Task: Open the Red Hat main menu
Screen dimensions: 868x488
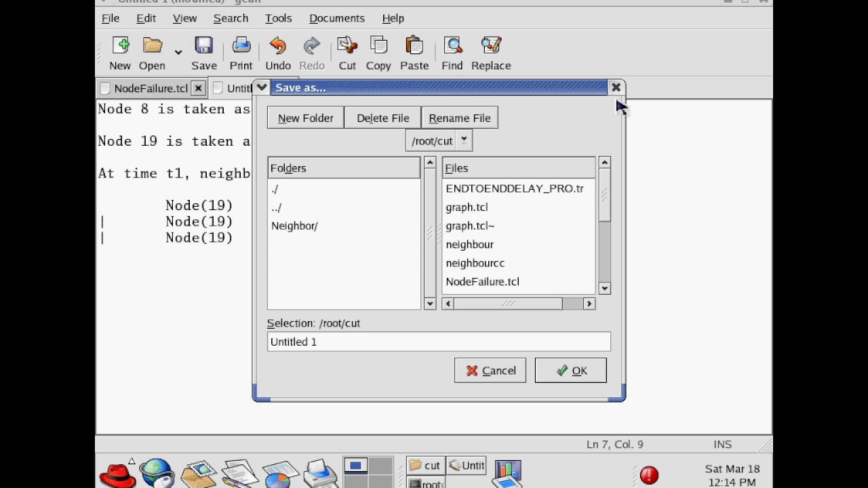Action: pos(117,473)
